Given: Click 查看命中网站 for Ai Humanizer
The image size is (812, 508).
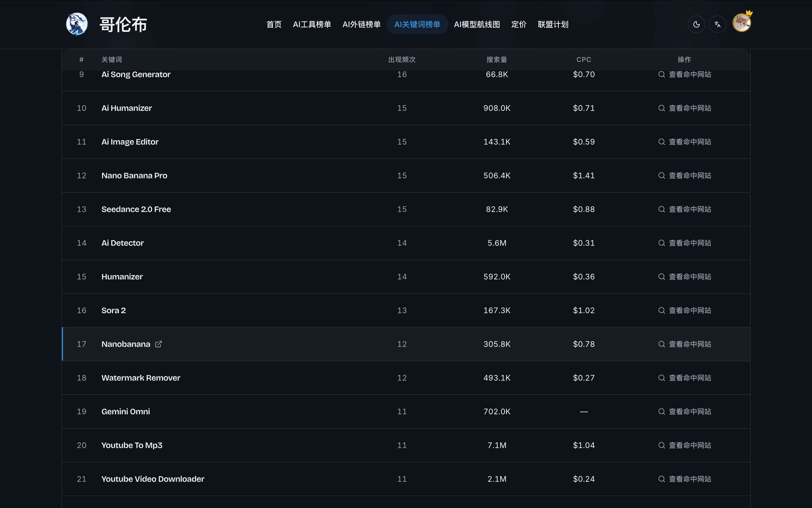Looking at the screenshot, I should (685, 108).
